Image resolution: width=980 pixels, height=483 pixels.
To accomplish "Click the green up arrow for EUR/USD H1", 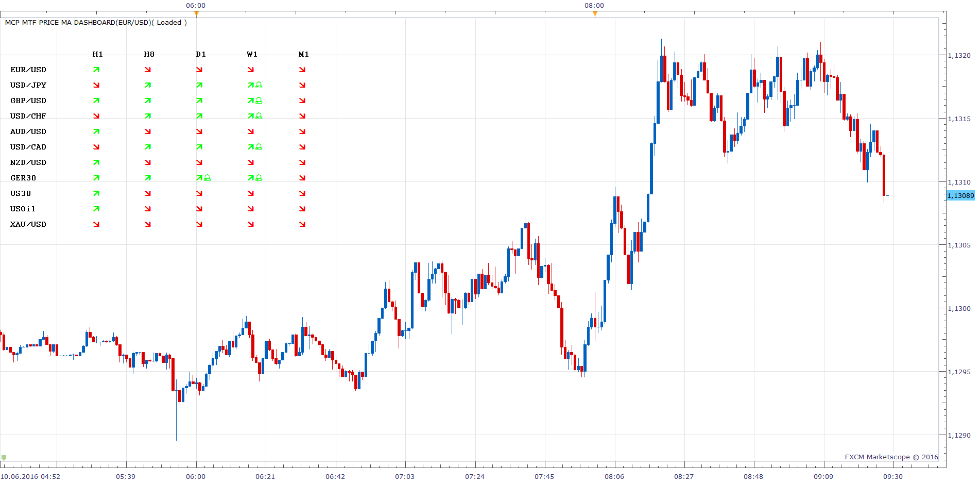I will 96,70.
